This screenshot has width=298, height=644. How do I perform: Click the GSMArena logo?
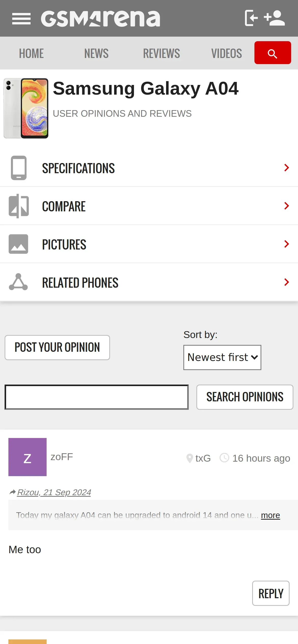coord(100,19)
